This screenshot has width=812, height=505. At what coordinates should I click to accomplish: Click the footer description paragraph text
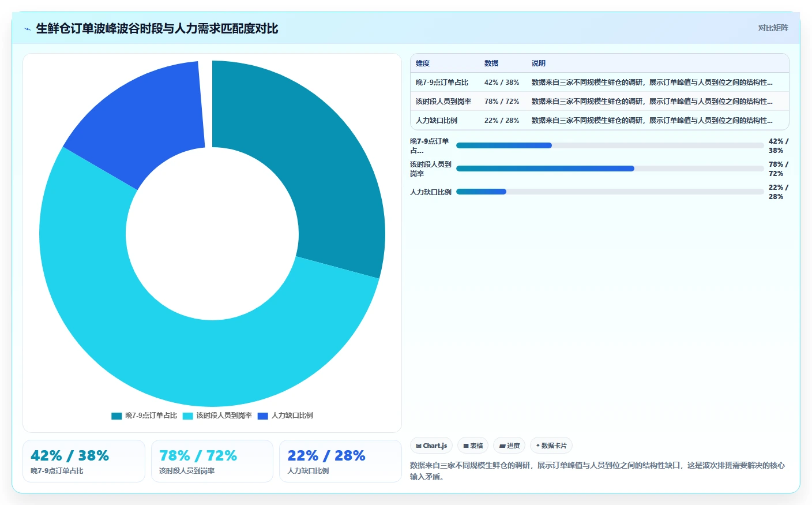[x=597, y=471]
